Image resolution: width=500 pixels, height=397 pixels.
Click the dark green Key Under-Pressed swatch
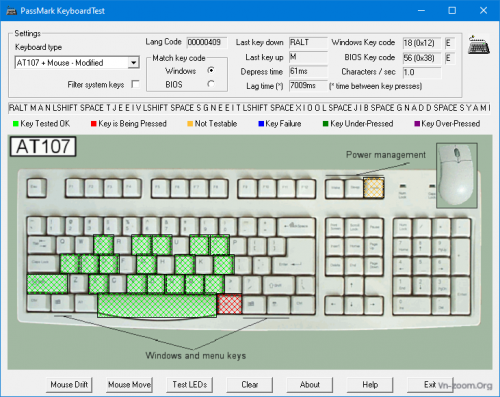(x=326, y=124)
